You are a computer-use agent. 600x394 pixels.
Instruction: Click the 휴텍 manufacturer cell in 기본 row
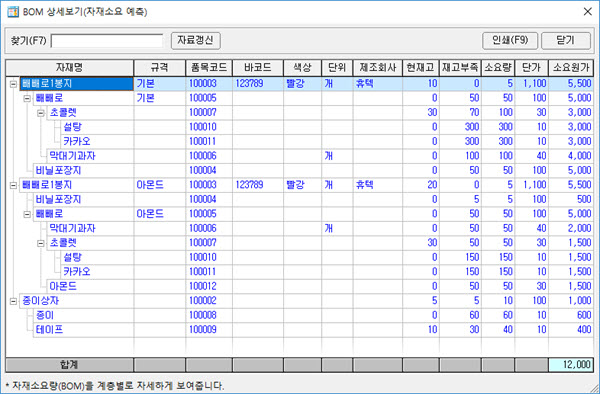(x=378, y=84)
